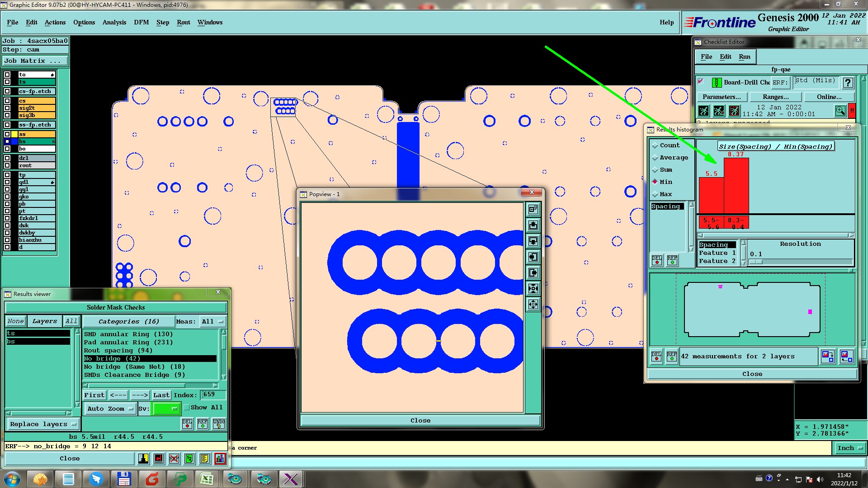Image resolution: width=868 pixels, height=488 pixels.
Task: Click the yellow notes report icon
Action: pos(204,459)
